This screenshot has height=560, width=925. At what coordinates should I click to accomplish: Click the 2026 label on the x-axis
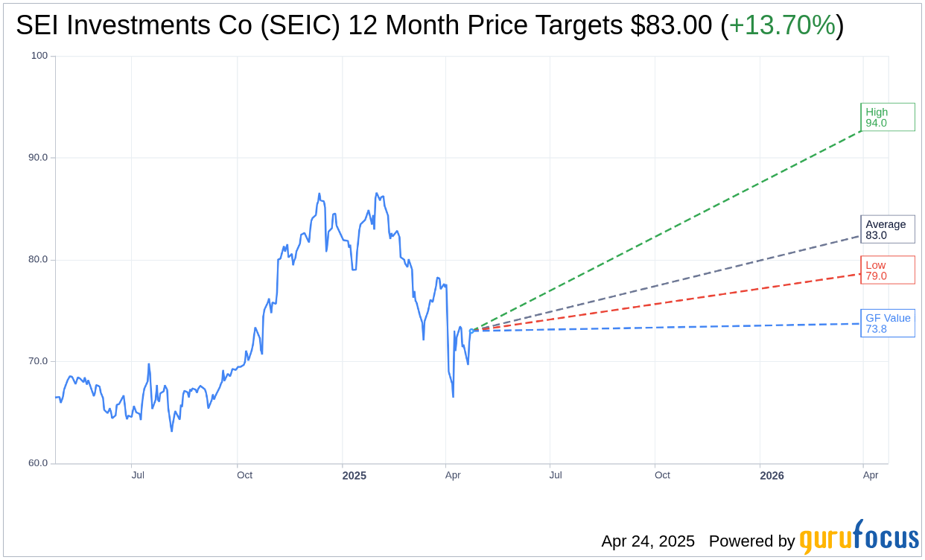pos(772,476)
